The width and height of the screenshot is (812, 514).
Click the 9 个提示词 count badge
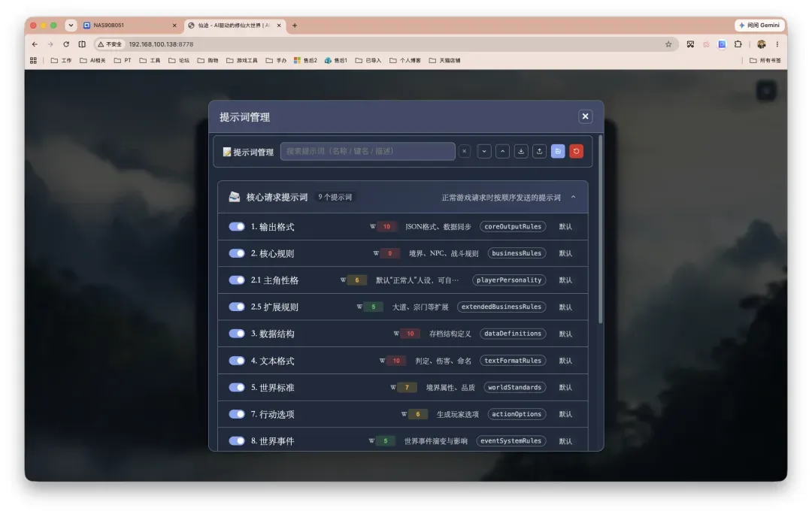tap(335, 197)
